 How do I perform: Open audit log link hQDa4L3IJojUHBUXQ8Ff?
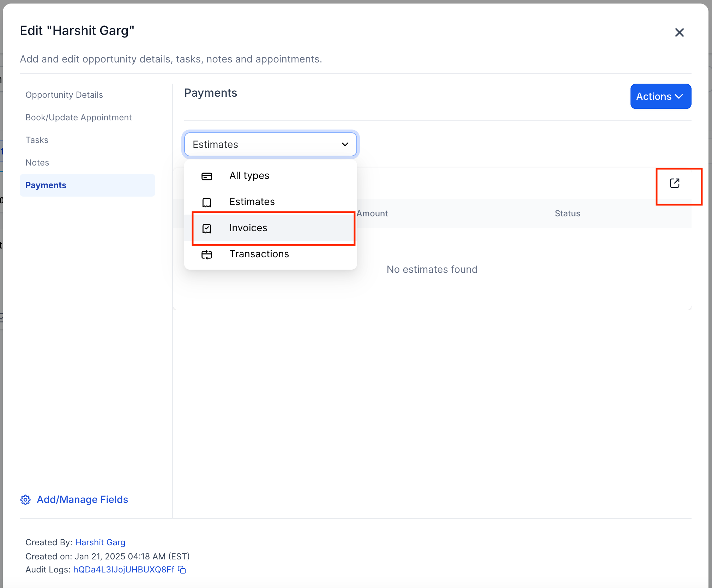tap(123, 569)
